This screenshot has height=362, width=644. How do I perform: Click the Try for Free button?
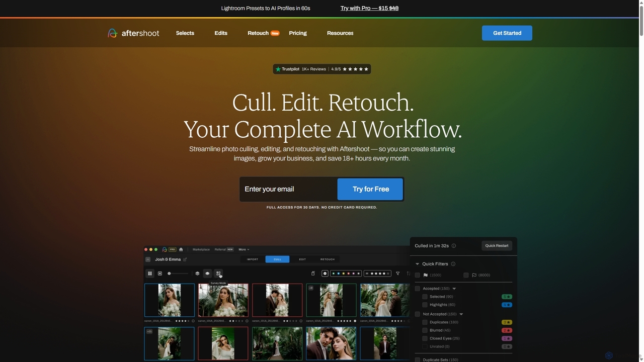coord(370,189)
